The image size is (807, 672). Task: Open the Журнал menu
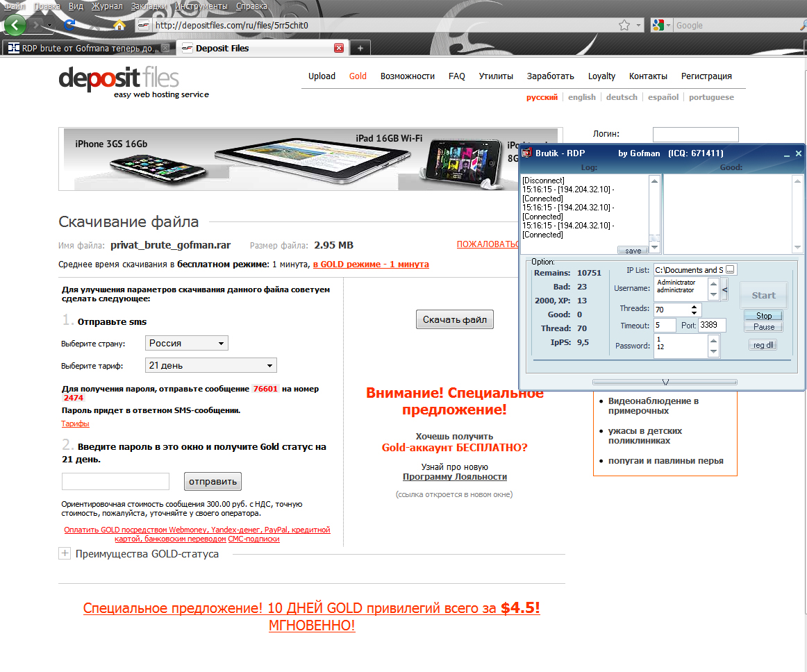[107, 6]
